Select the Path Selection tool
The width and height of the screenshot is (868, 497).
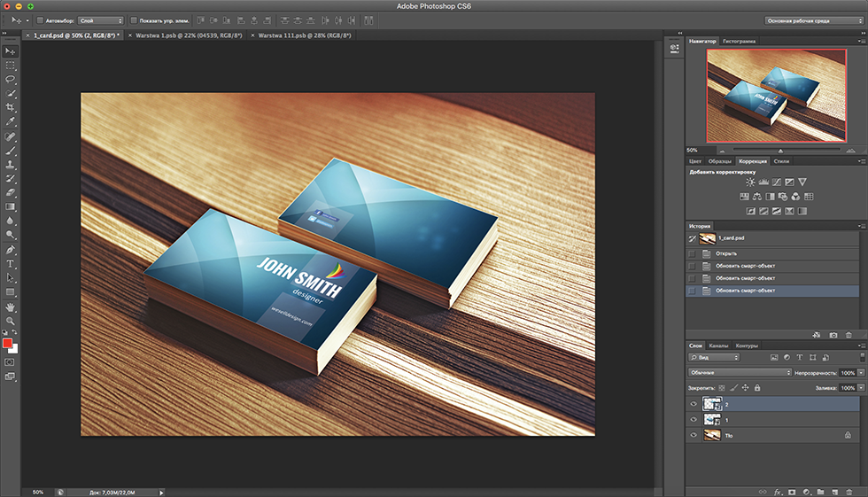tap(11, 278)
